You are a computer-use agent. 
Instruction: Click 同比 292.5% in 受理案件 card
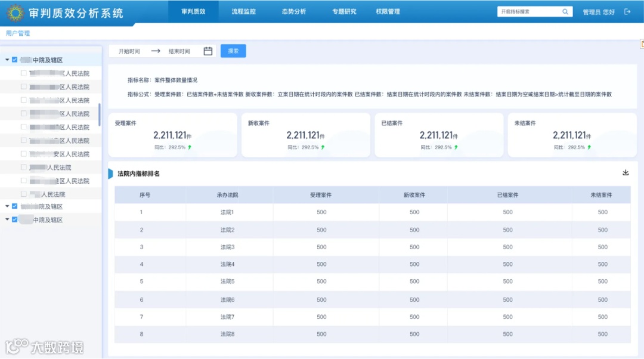point(170,147)
